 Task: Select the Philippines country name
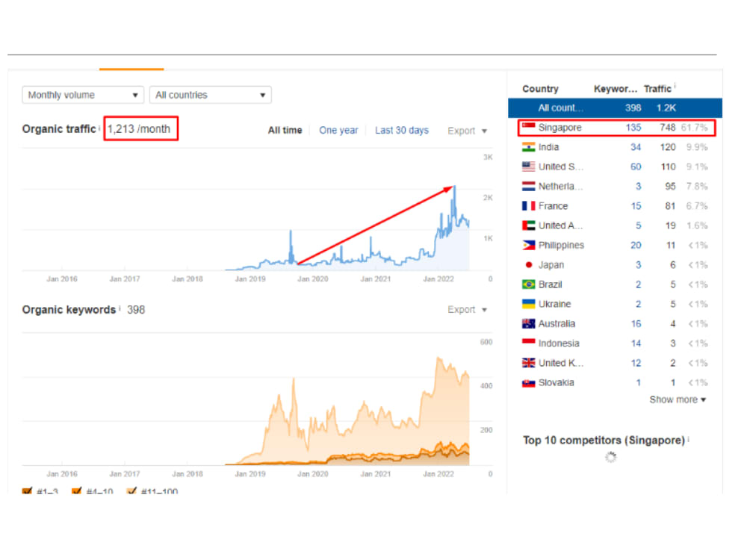pyautogui.click(x=561, y=245)
